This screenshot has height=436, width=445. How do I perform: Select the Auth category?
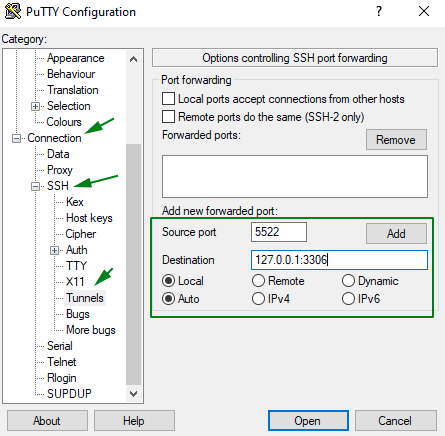click(x=77, y=250)
